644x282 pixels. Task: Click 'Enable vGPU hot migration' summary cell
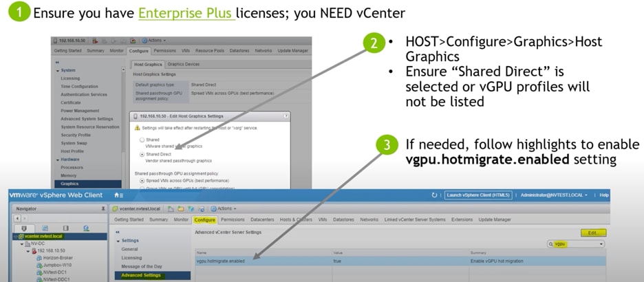[497, 261]
